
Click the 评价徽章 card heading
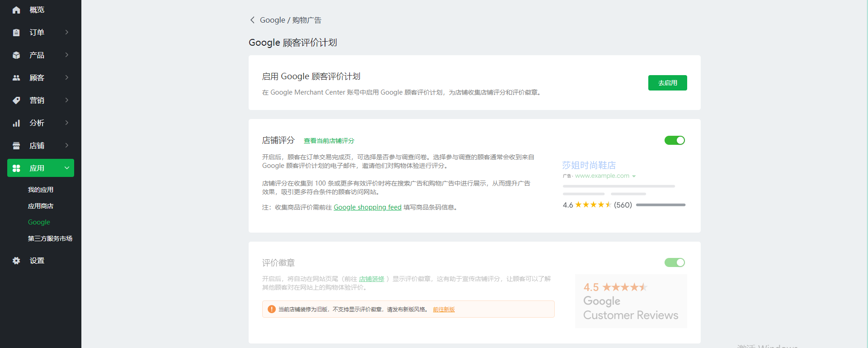(278, 262)
